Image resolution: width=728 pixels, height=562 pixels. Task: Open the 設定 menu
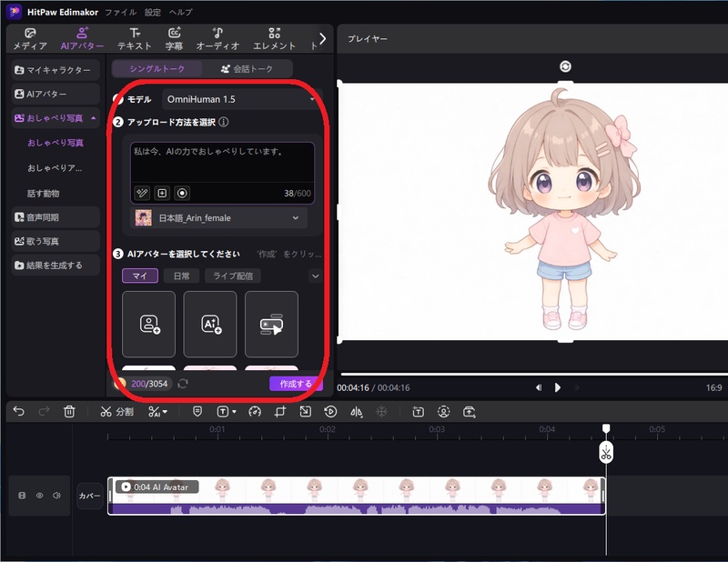tap(152, 12)
